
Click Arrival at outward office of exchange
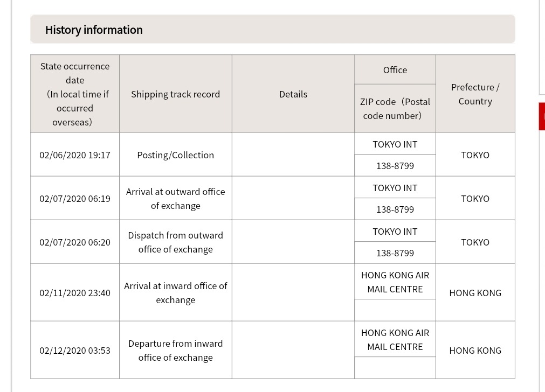click(176, 199)
